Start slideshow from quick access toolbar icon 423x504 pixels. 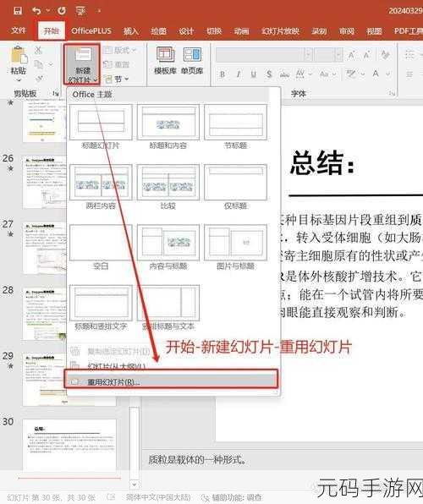click(80, 11)
